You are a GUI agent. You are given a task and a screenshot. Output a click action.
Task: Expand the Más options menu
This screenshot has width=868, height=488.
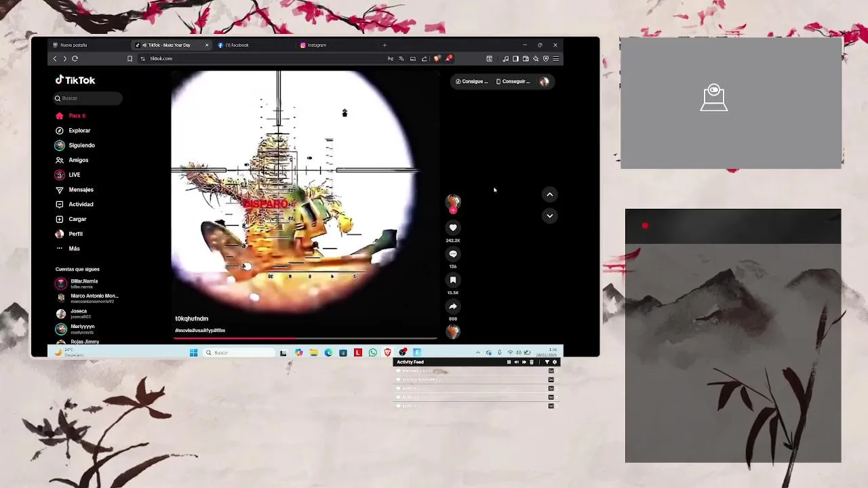[68, 249]
